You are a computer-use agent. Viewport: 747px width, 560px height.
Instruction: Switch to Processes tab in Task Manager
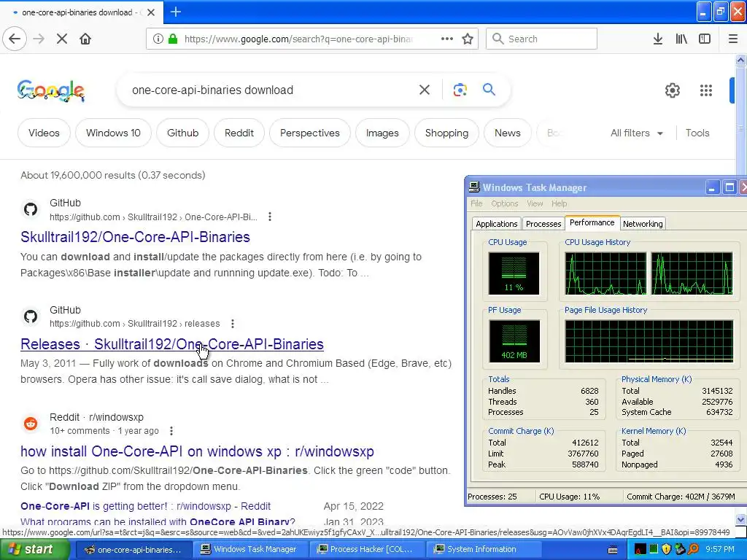[x=543, y=224]
